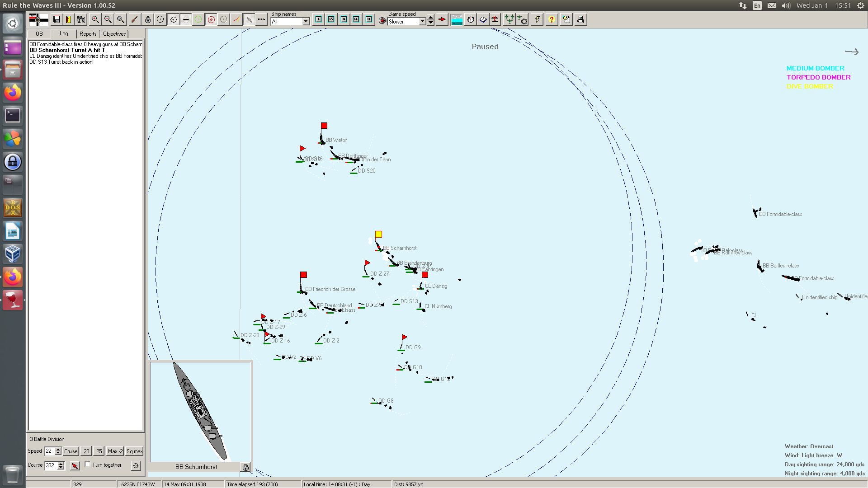Click the padlock beside BB Scharnhorst
The image size is (868, 488).
tap(245, 467)
